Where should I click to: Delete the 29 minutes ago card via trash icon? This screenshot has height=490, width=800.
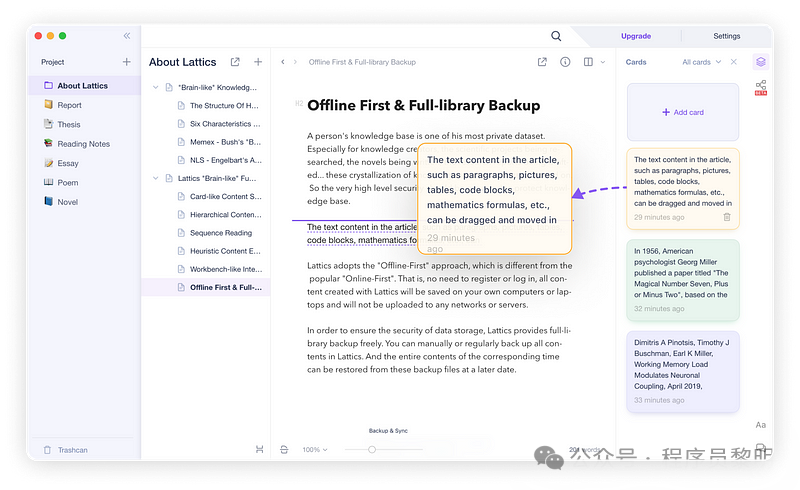pos(727,217)
